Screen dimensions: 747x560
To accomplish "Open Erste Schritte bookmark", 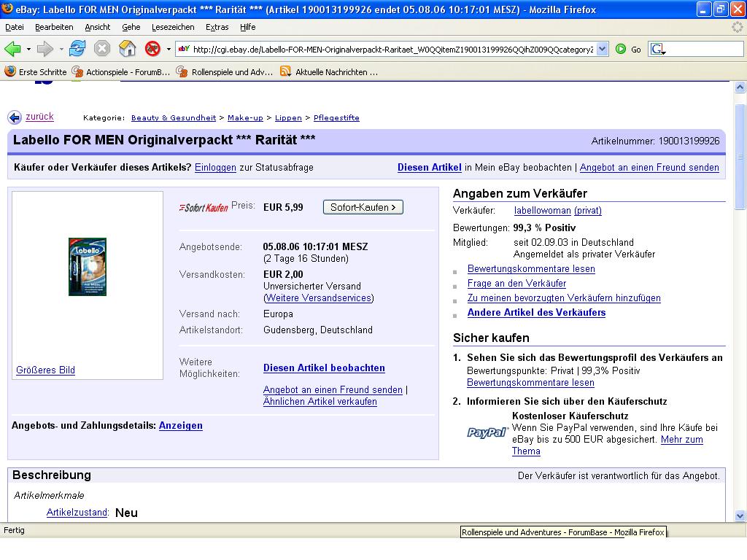I will click(36, 72).
